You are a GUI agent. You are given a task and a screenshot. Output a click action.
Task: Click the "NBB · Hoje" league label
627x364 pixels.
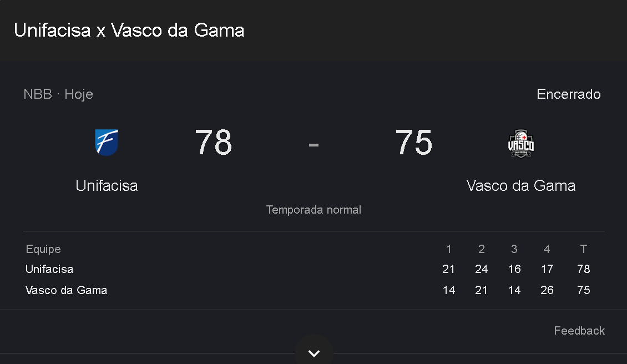pos(58,94)
